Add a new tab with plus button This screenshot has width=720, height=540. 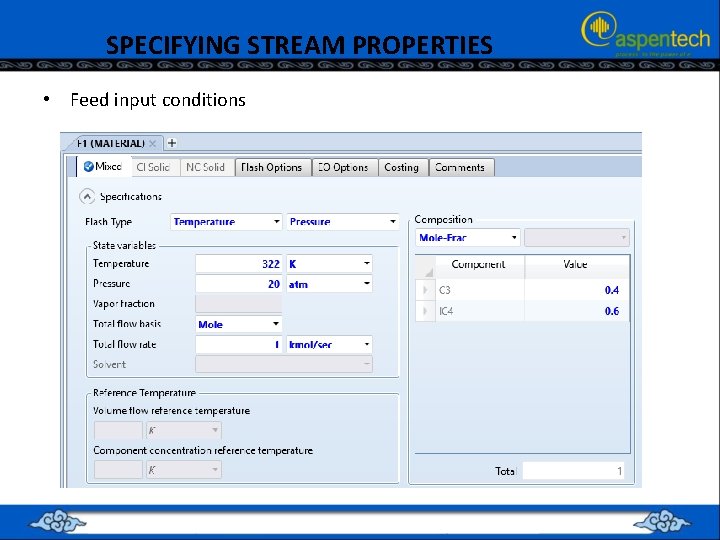(172, 143)
